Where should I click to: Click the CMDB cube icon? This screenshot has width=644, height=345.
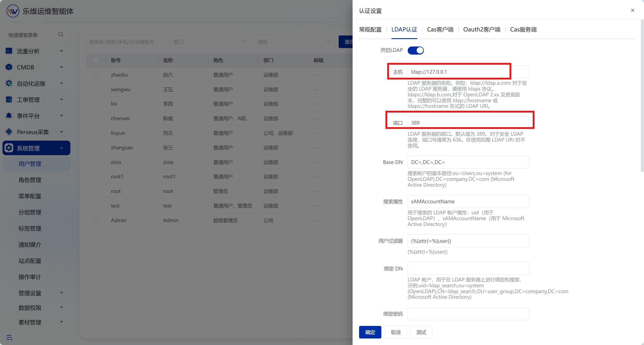[9, 67]
